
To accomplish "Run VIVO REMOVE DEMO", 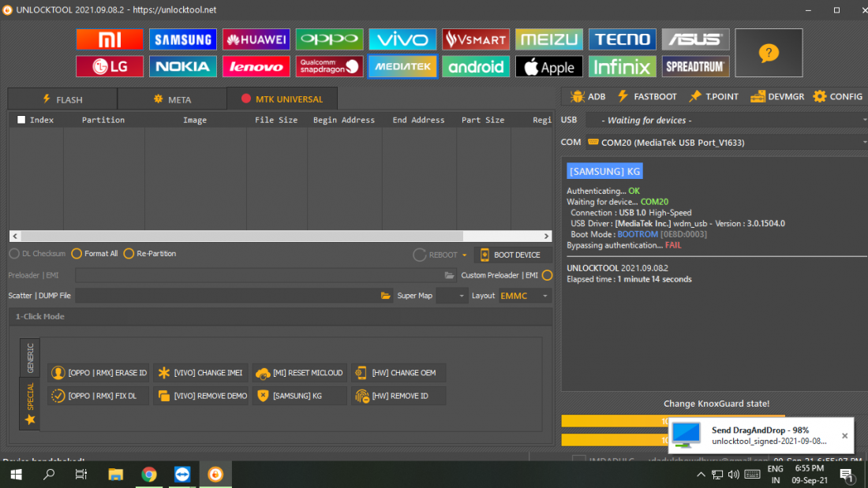I will (200, 396).
